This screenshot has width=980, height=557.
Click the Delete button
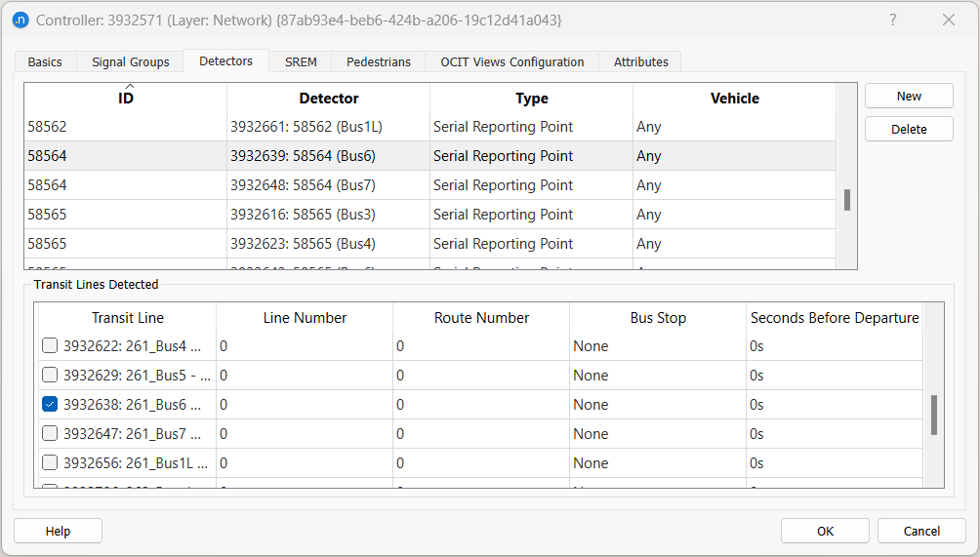point(908,129)
